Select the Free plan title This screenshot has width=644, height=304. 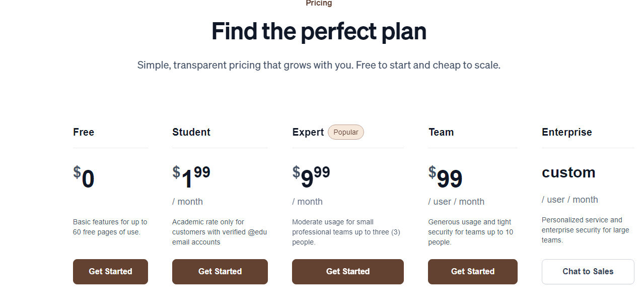click(x=84, y=132)
